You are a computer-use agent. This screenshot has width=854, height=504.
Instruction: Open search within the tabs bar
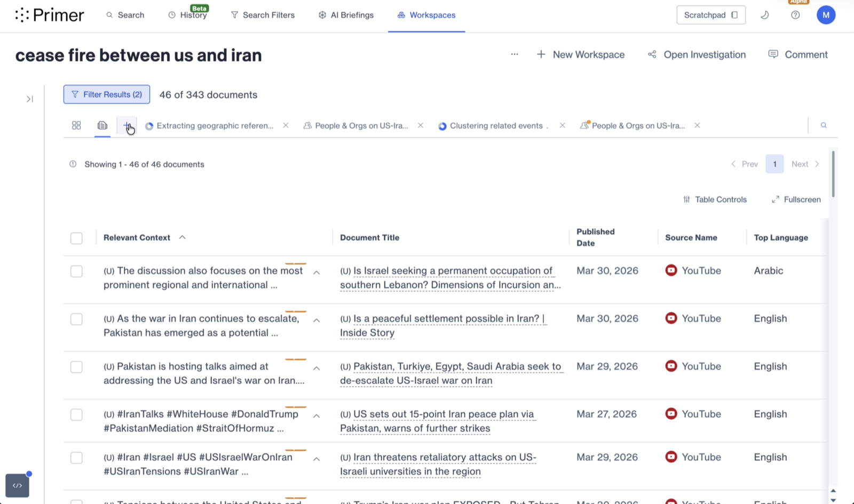[824, 125]
